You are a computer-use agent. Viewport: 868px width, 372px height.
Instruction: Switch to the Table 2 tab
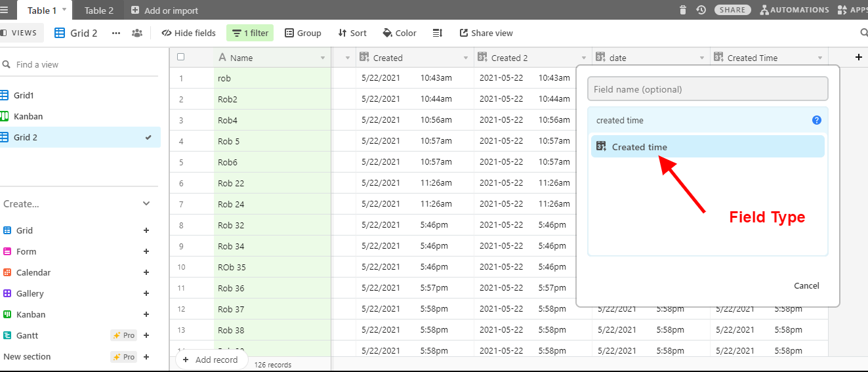pyautogui.click(x=98, y=10)
